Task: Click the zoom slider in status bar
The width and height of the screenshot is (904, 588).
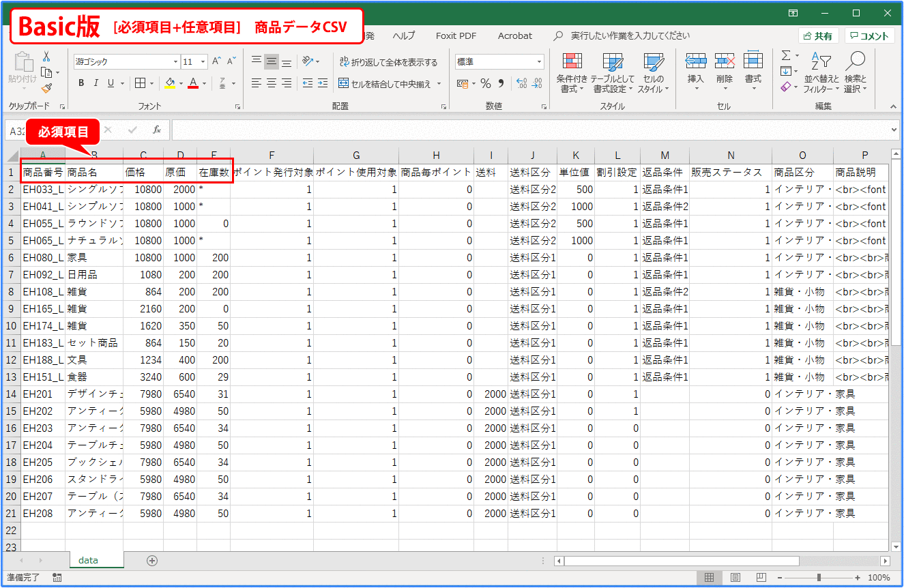Action: [x=819, y=578]
